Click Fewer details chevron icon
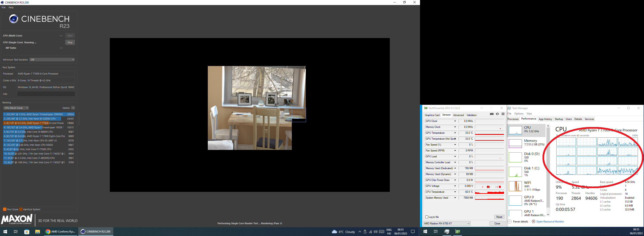644x236 pixels. click(510, 222)
